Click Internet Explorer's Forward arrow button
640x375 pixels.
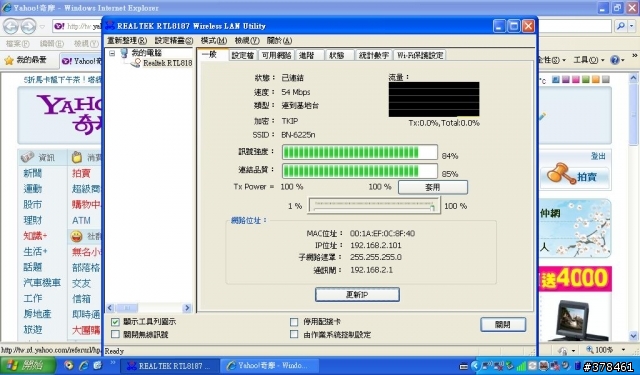tap(29, 27)
